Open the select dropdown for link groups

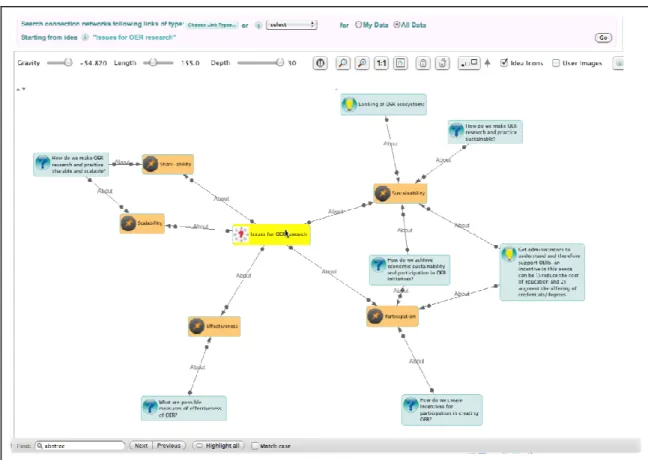click(x=292, y=25)
